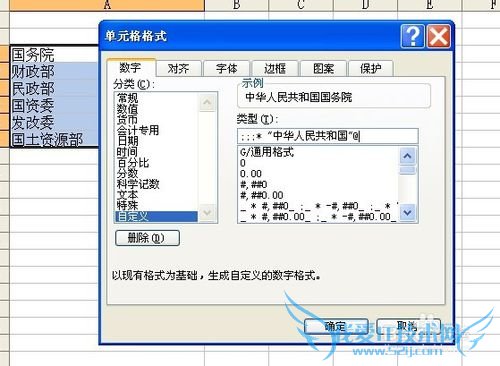This screenshot has height=366, width=500.
Task: Click column A header in the spreadsheet
Action: click(107, 5)
